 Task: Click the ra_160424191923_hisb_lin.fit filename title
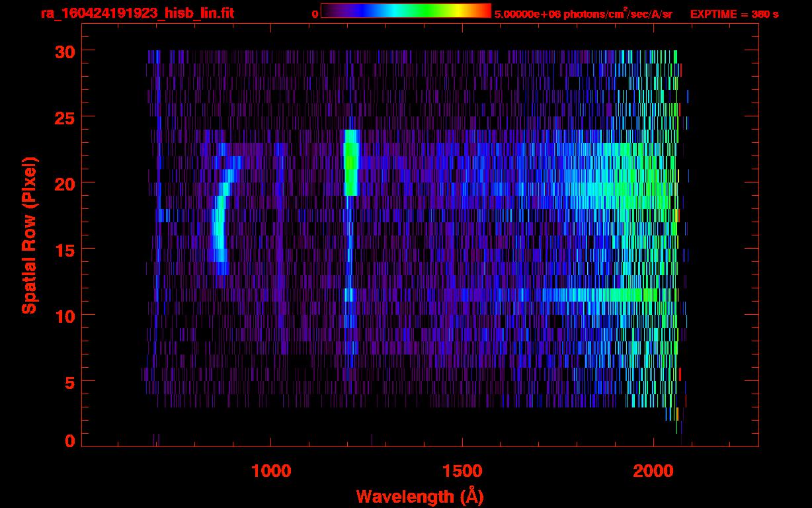click(x=136, y=13)
